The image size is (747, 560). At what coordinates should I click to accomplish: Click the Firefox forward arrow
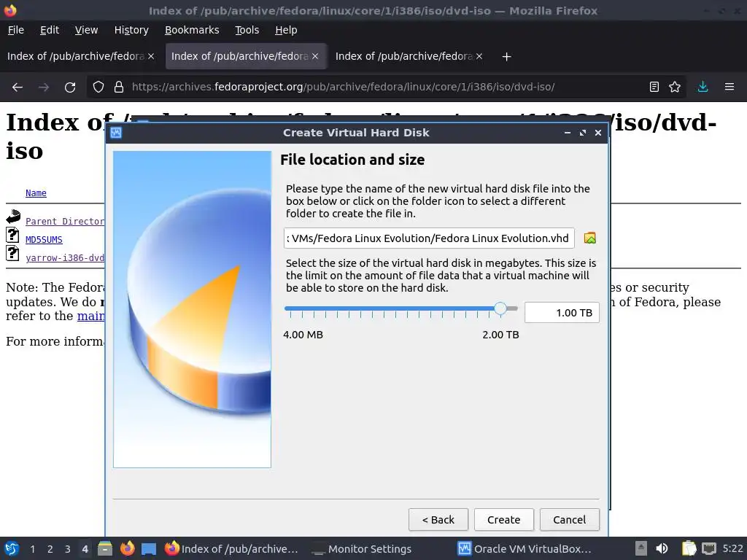pos(44,87)
